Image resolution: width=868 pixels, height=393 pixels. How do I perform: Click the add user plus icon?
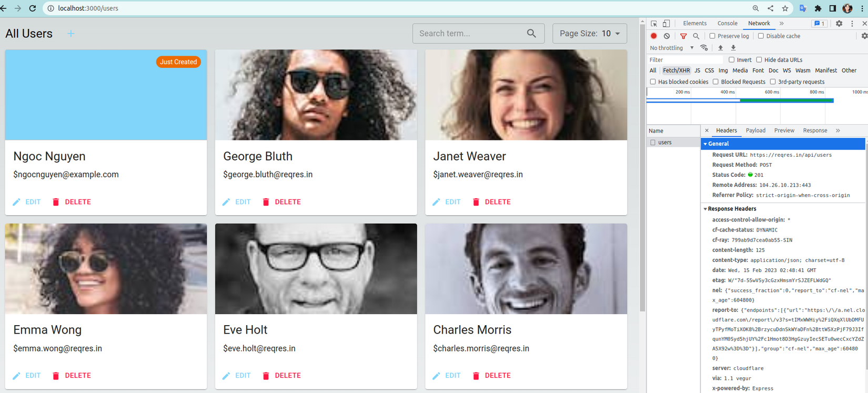70,34
